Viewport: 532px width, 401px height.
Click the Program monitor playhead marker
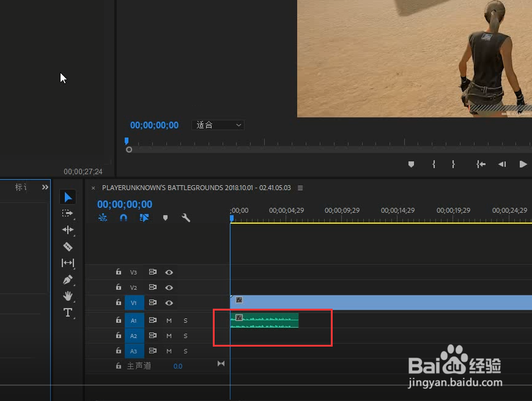[x=127, y=141]
